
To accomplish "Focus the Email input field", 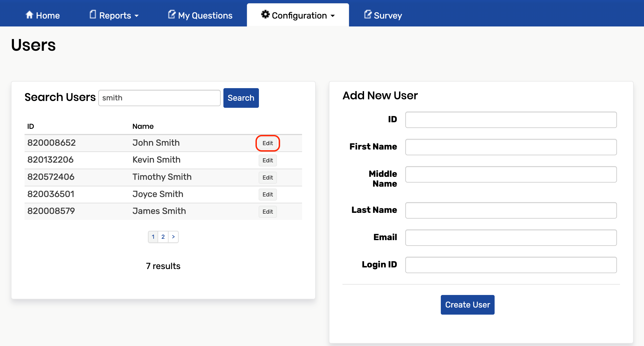I will (x=511, y=238).
